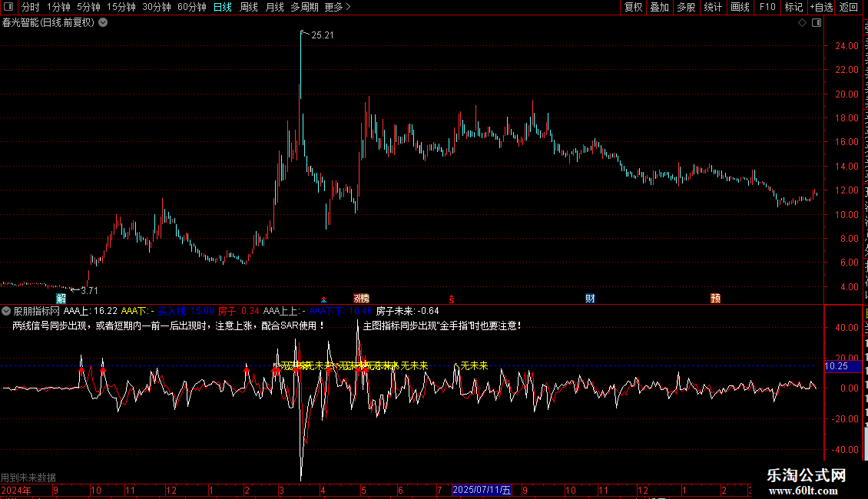Click the AAA下下: 16.46 indicator value

tap(340, 312)
